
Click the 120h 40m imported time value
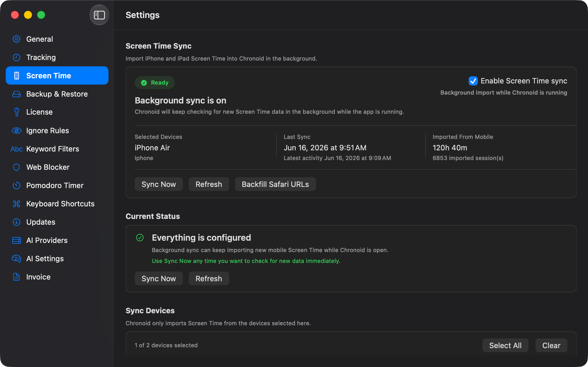[x=450, y=148]
